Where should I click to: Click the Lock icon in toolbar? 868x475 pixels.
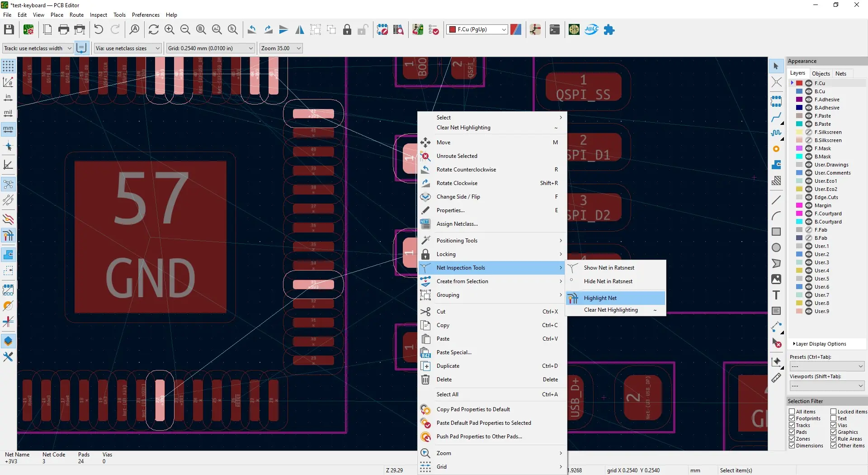click(x=347, y=30)
